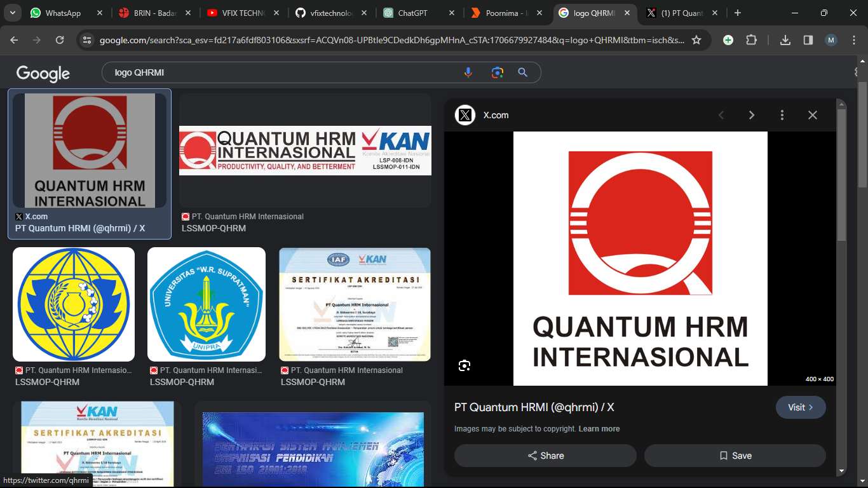Image resolution: width=868 pixels, height=488 pixels.
Task: Show next image in preview panel
Action: click(x=752, y=115)
